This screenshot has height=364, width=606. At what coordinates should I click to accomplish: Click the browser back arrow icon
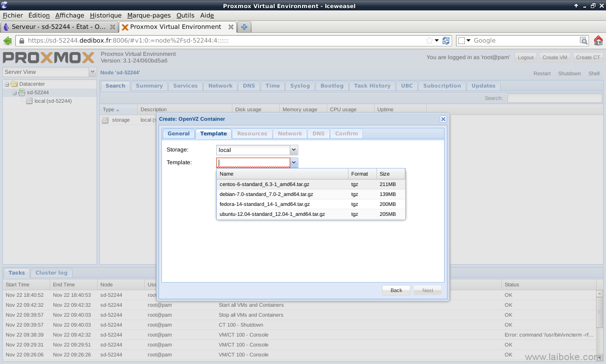[x=8, y=41]
